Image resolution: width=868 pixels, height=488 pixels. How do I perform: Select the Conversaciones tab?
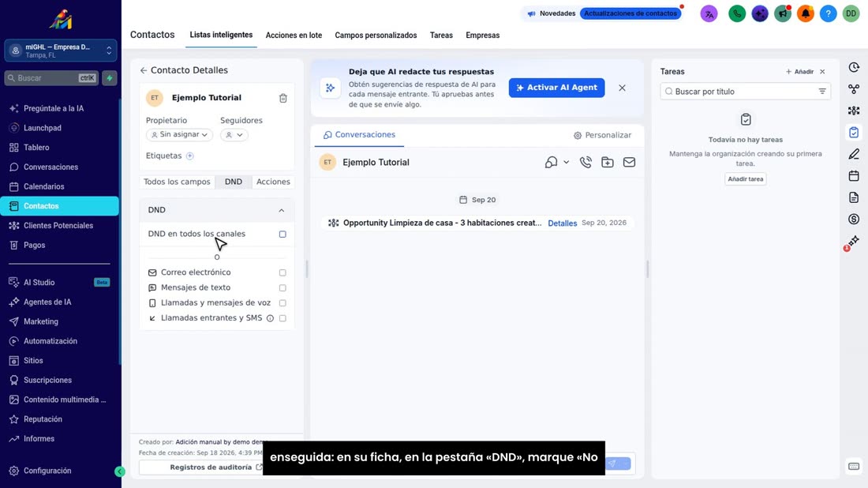pyautogui.click(x=359, y=134)
